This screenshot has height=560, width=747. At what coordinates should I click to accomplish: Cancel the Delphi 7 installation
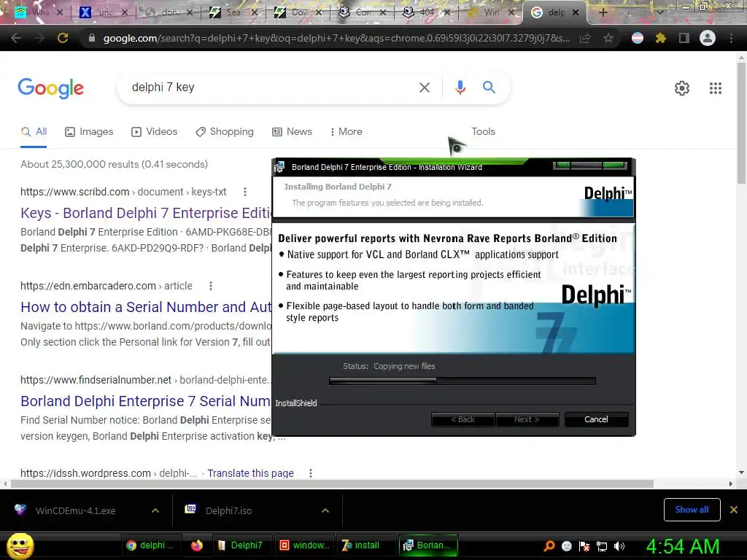pos(596,419)
